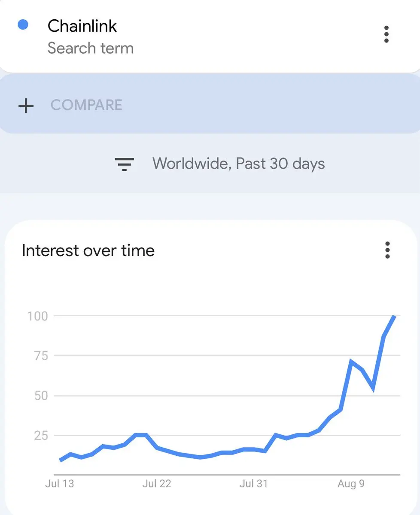The height and width of the screenshot is (515, 420).
Task: Click the chart peak at 100
Action: (x=394, y=317)
